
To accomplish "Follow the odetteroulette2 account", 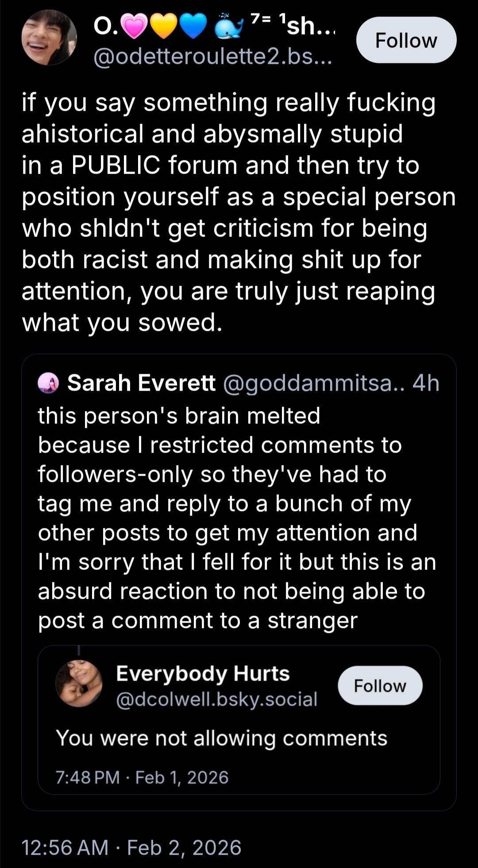I will 406,40.
